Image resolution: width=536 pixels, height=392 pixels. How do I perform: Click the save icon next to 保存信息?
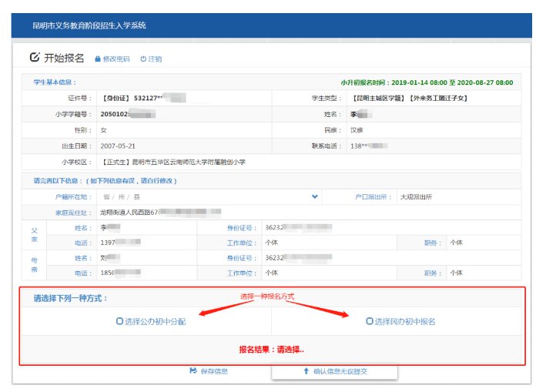193,371
